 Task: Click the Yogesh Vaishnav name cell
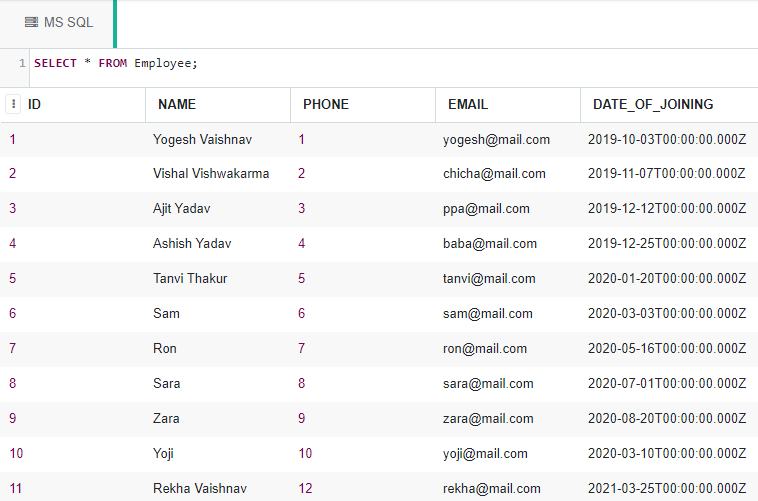click(203, 140)
